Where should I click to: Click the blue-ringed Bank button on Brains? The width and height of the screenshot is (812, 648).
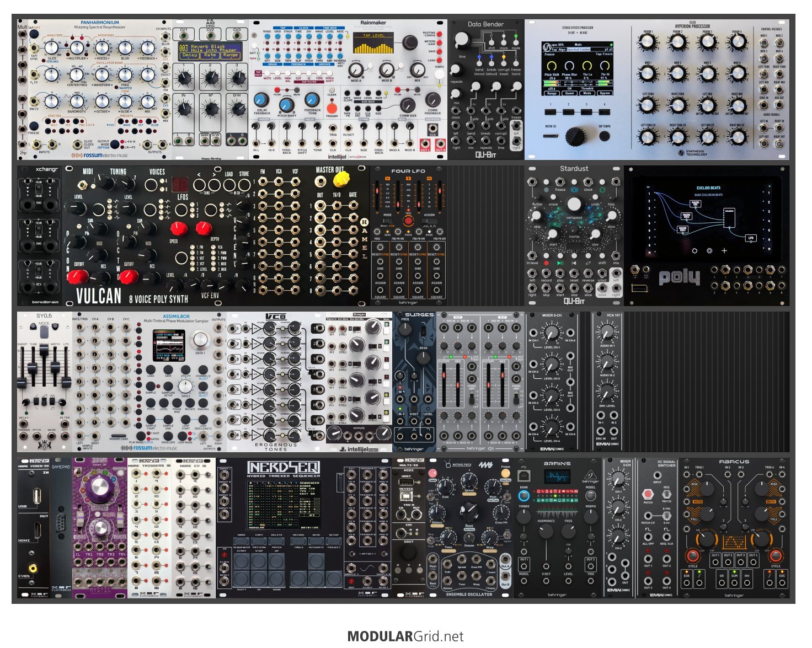(524, 496)
